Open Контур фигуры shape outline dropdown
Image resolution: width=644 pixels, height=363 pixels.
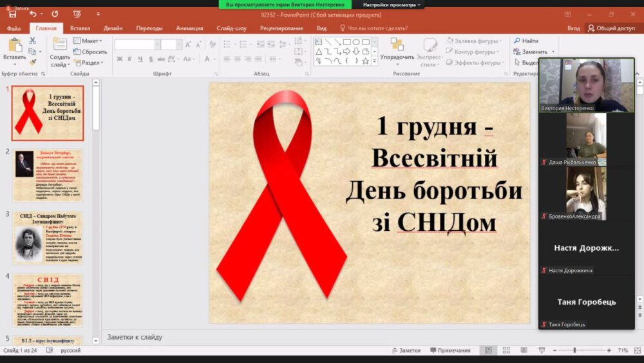point(472,52)
